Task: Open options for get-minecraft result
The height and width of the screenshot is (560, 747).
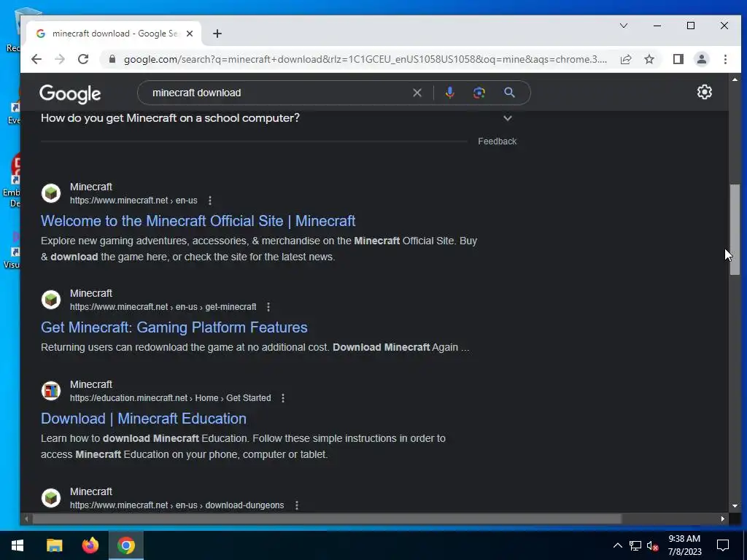Action: coord(268,307)
